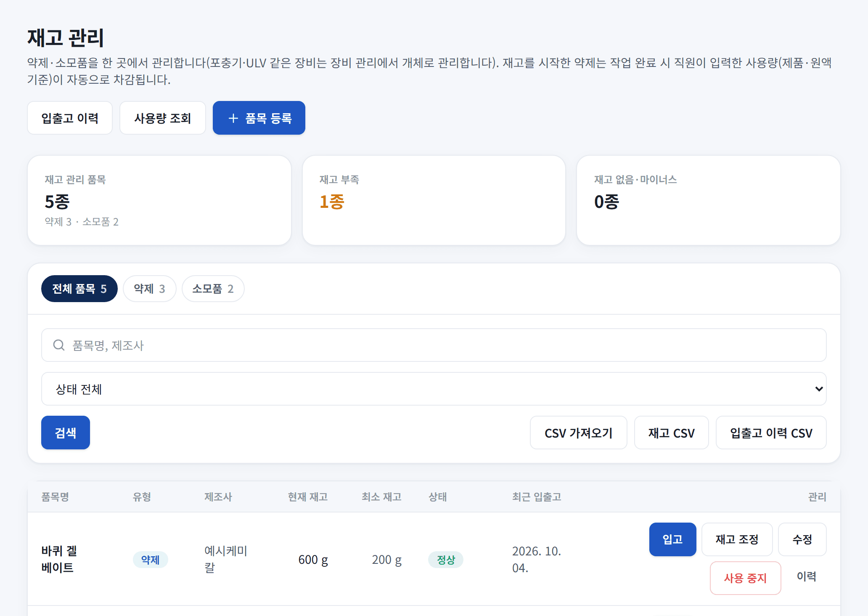Click the 현재 재고 column header
The width and height of the screenshot is (868, 616).
point(308,497)
